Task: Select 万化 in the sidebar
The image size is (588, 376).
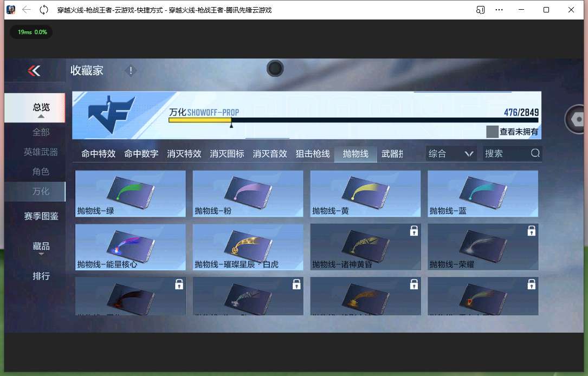Action: pos(35,192)
